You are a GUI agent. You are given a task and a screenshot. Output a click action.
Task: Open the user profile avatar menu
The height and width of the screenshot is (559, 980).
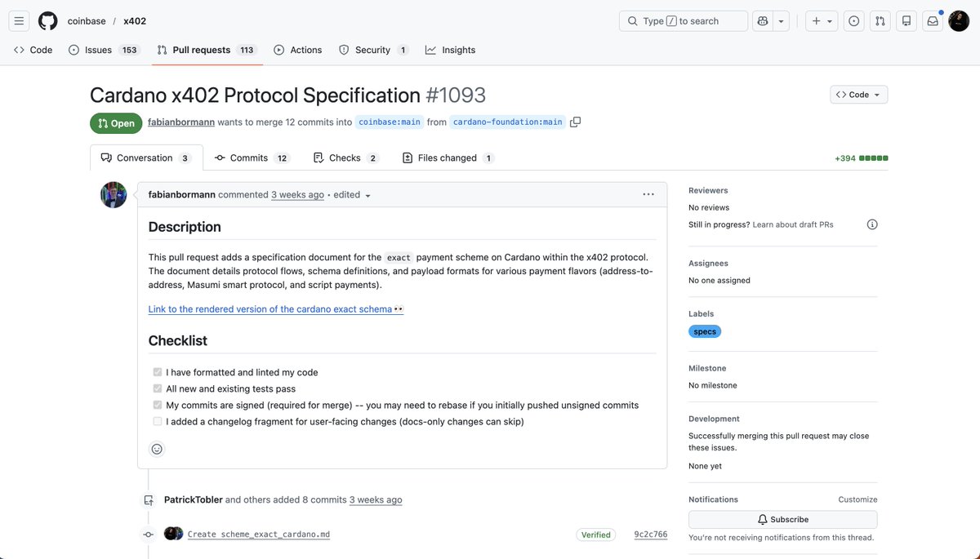(x=959, y=20)
